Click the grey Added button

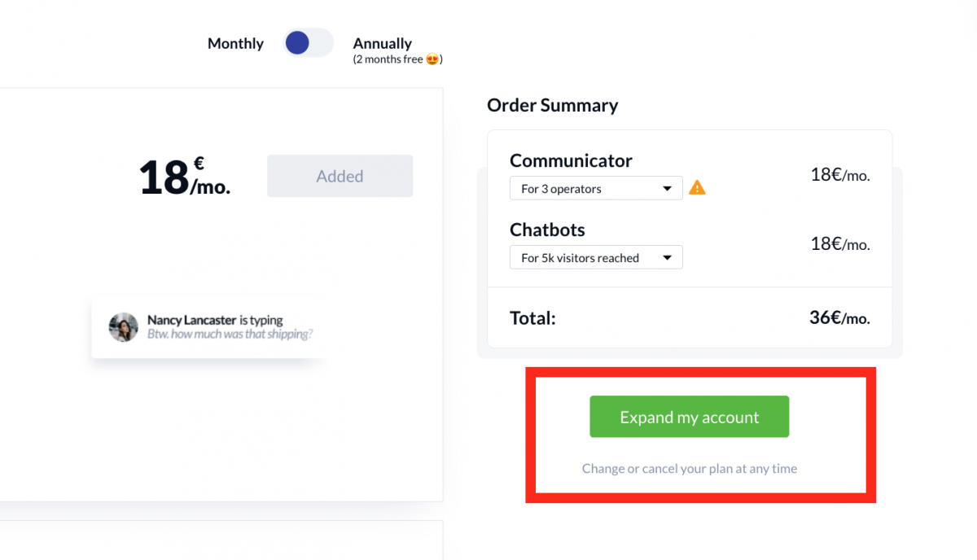click(340, 176)
